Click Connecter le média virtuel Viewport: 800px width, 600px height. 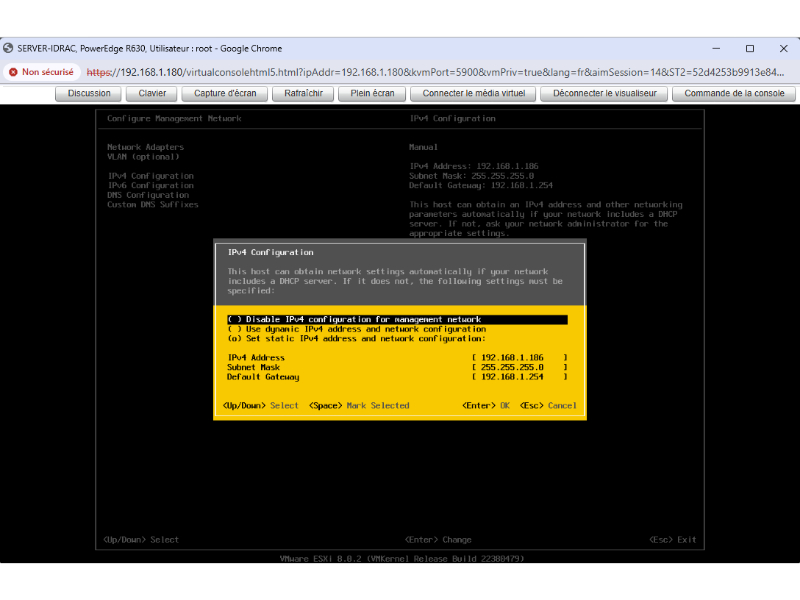(x=473, y=93)
